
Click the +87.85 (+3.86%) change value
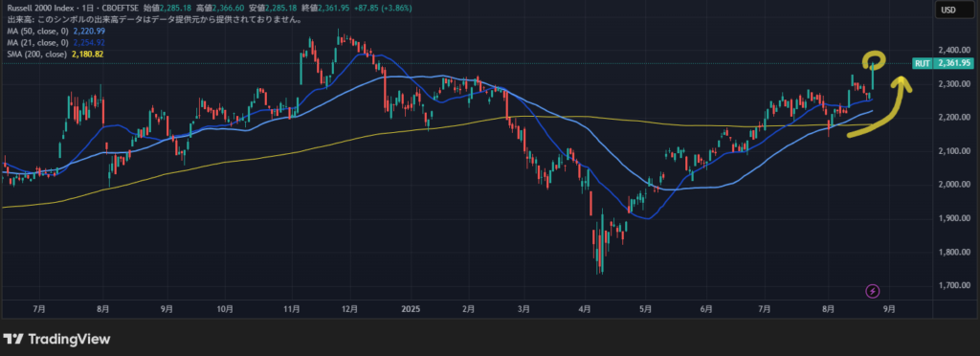(x=383, y=8)
